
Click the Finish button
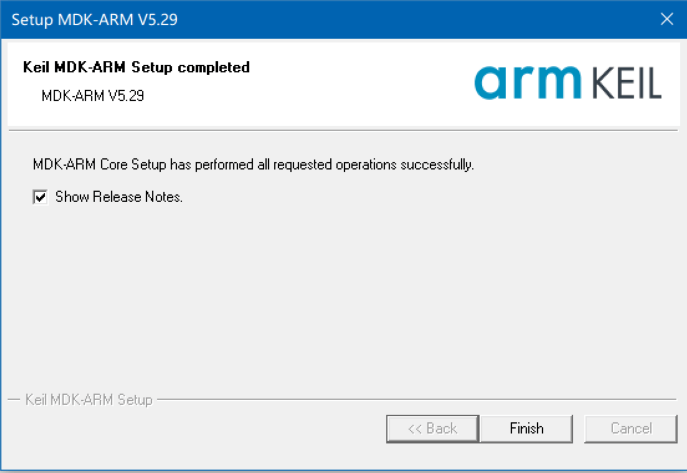pos(526,428)
